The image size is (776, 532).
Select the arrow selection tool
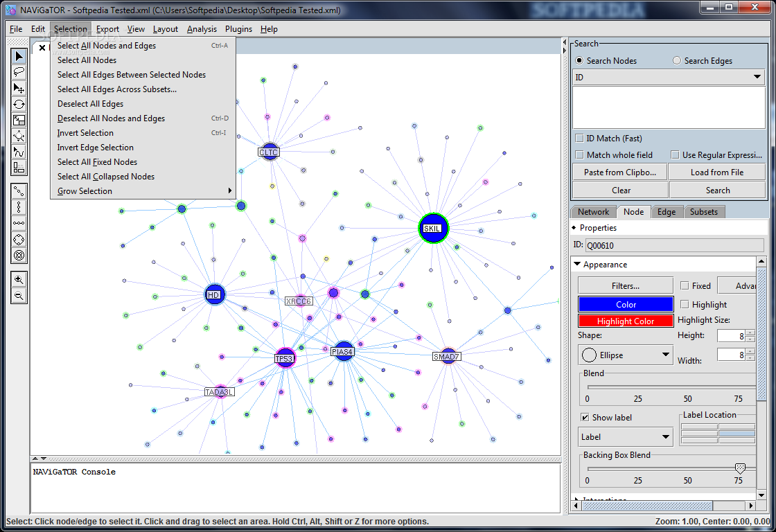pos(19,56)
